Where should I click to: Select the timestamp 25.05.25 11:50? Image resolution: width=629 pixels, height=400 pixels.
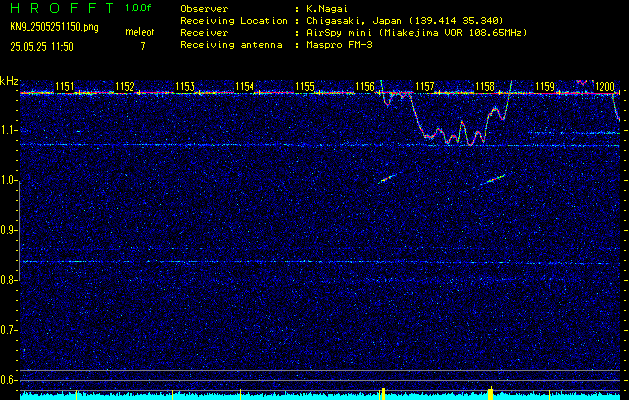(42, 47)
